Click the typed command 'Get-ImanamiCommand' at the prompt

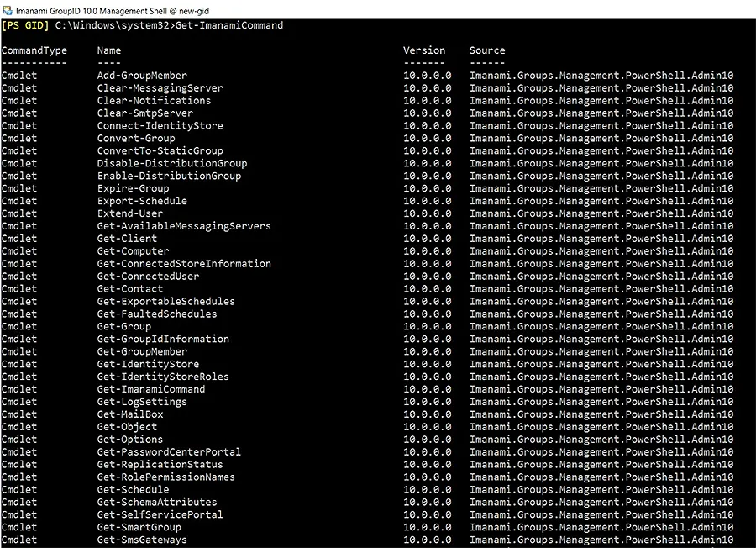coord(229,25)
